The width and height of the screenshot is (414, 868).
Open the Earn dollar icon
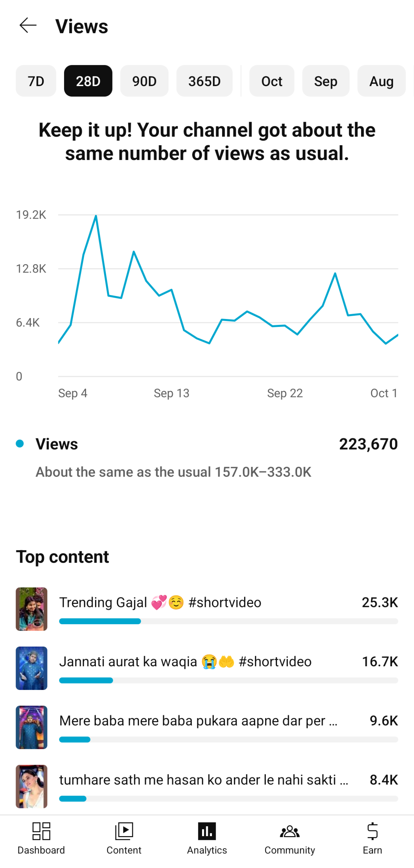[372, 831]
